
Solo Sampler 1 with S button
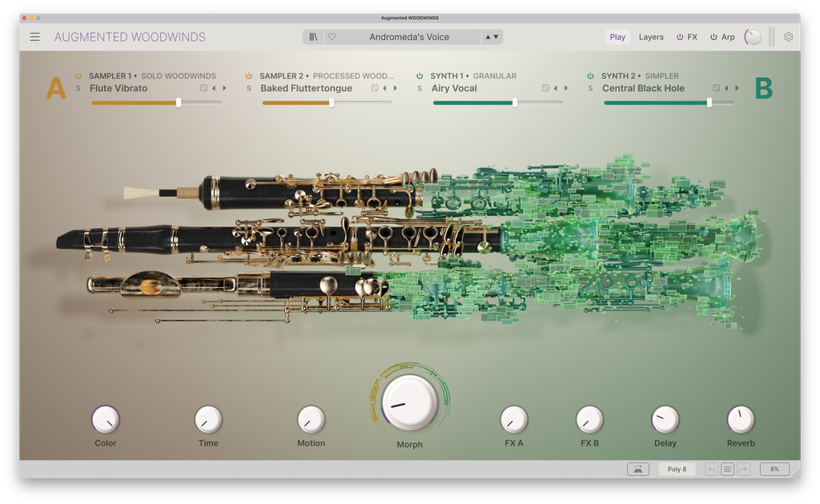pos(78,88)
